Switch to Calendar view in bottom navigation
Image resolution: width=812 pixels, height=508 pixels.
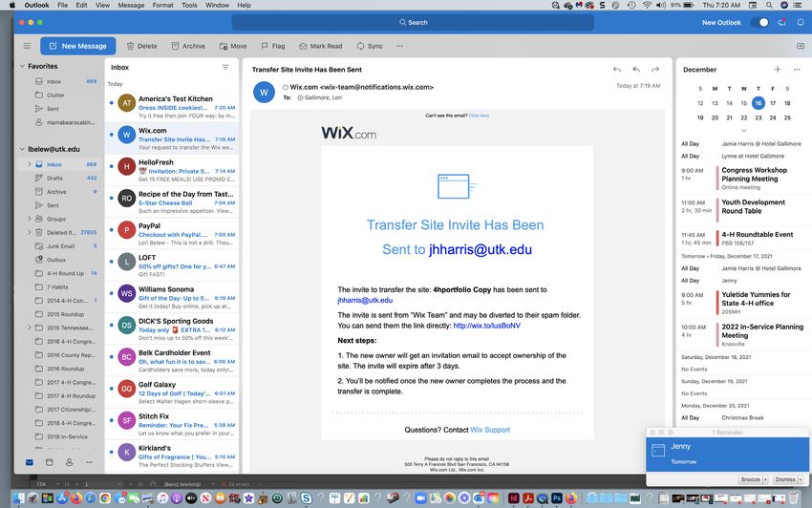[49, 462]
